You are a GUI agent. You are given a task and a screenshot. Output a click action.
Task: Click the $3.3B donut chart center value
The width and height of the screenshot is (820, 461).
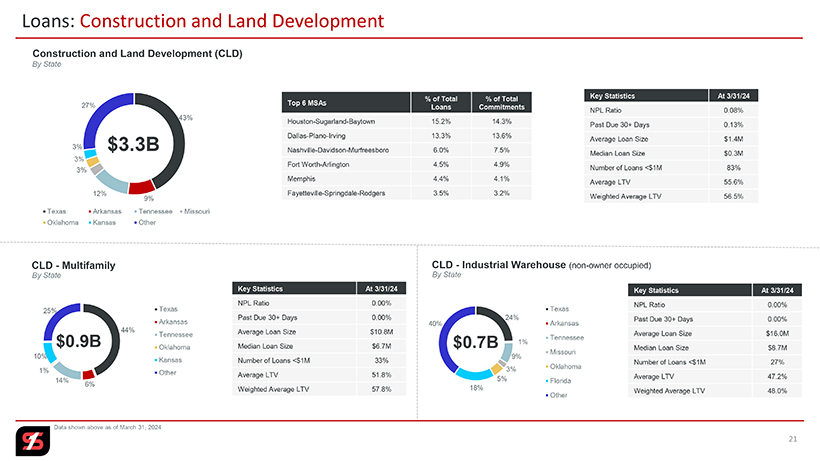pos(133,144)
